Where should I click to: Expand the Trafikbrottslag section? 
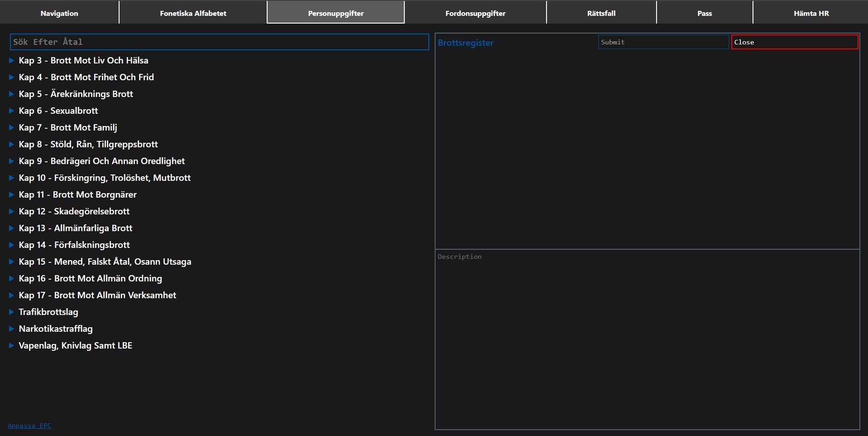click(48, 312)
